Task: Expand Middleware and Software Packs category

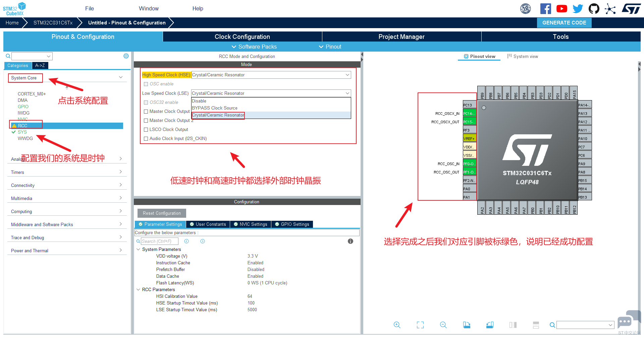Action: tap(121, 224)
